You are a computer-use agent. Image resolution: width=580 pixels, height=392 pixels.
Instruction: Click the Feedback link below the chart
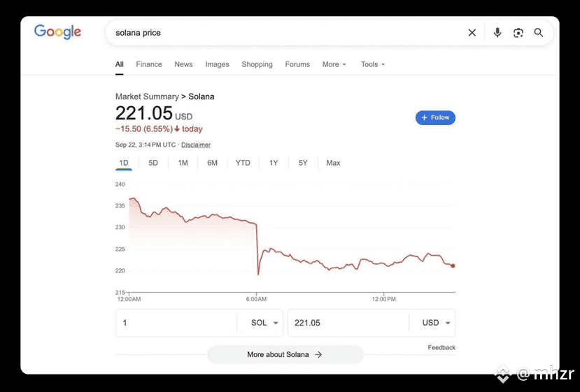[441, 347]
